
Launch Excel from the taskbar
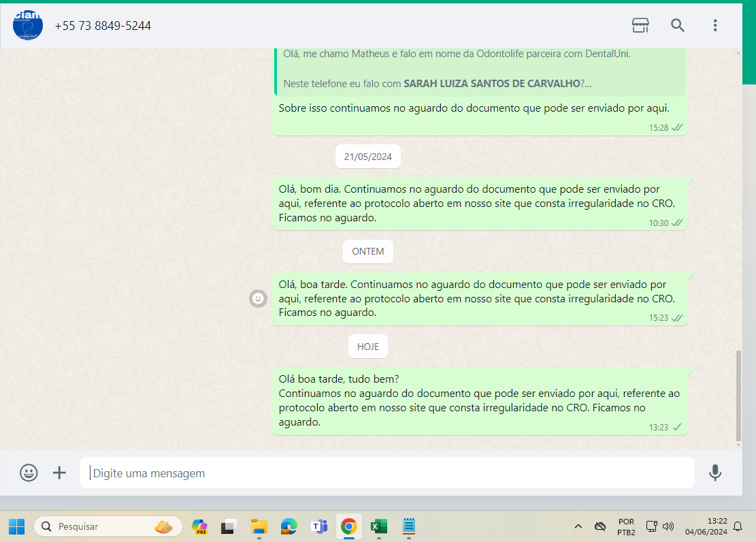pyautogui.click(x=378, y=526)
